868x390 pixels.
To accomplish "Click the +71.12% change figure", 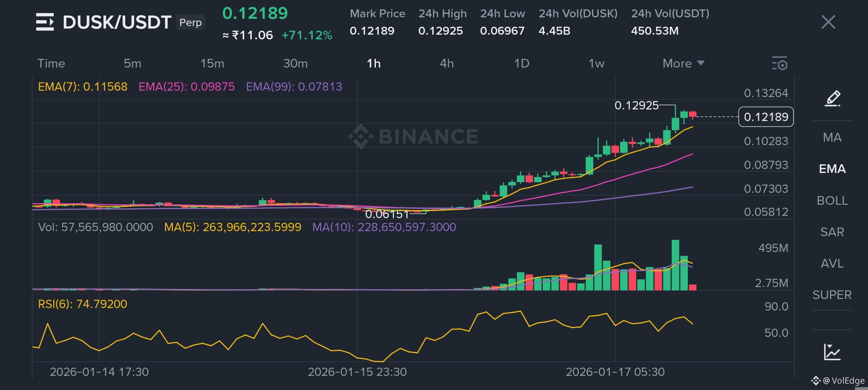I will [307, 35].
